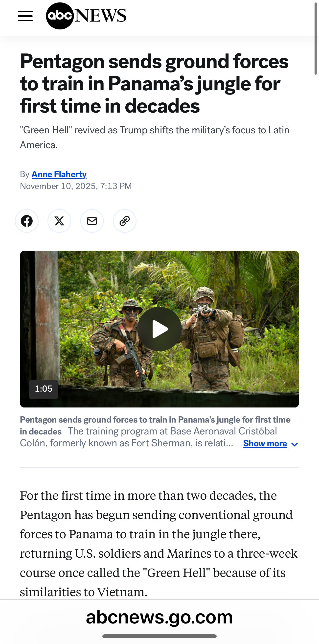Go to ABC News home via logo
The height and width of the screenshot is (644, 319).
tap(86, 16)
